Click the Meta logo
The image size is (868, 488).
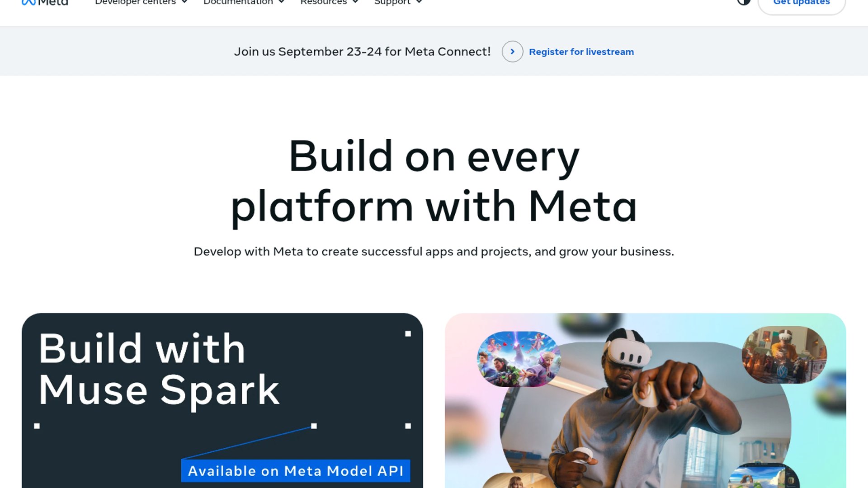click(45, 2)
